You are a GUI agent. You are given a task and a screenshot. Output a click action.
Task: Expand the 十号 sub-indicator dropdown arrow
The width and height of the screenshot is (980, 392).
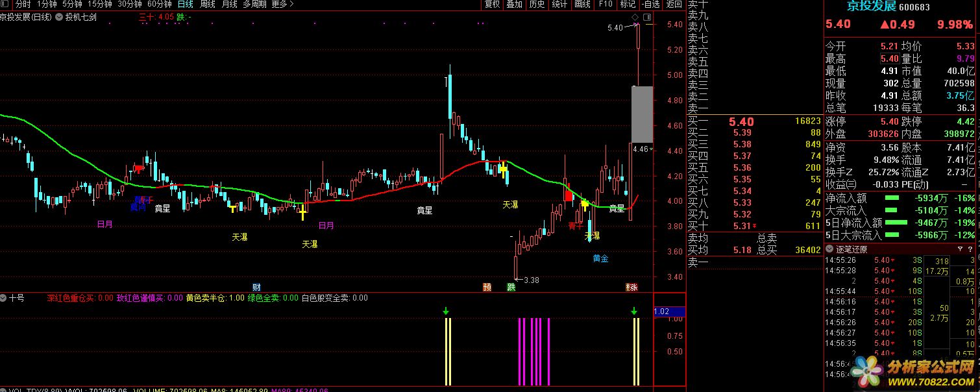[x=4, y=298]
